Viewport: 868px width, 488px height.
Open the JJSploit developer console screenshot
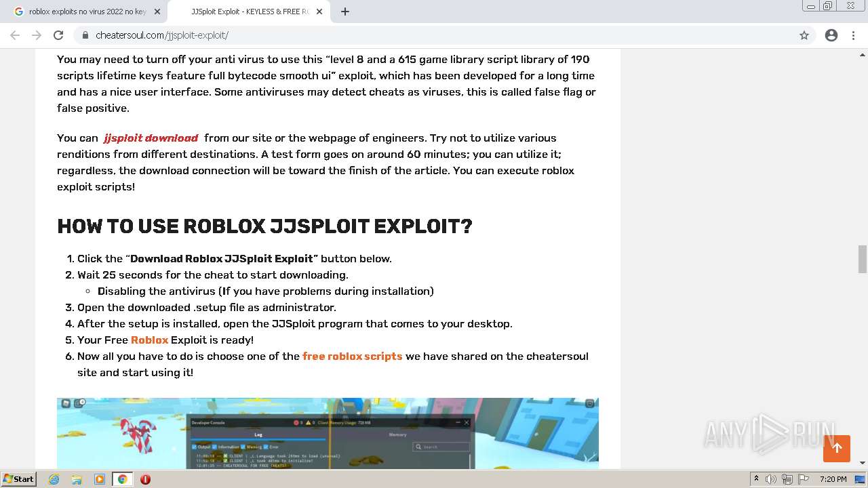coord(328,433)
